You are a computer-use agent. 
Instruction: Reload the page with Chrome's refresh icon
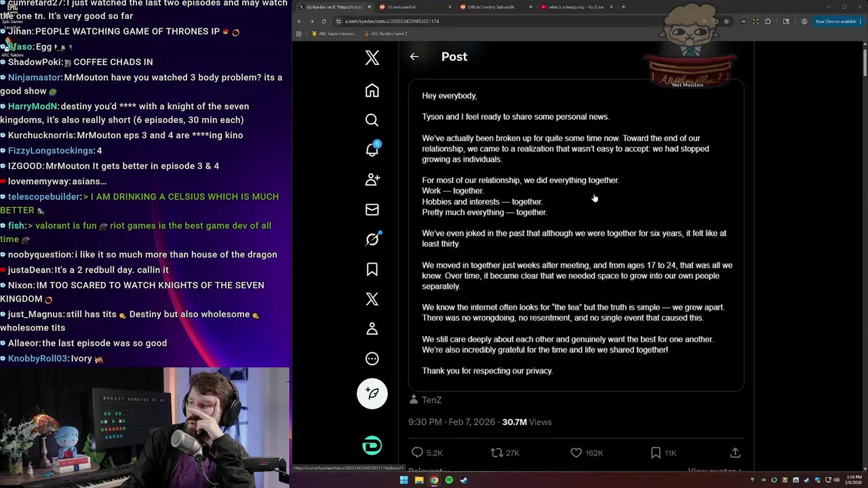(323, 21)
